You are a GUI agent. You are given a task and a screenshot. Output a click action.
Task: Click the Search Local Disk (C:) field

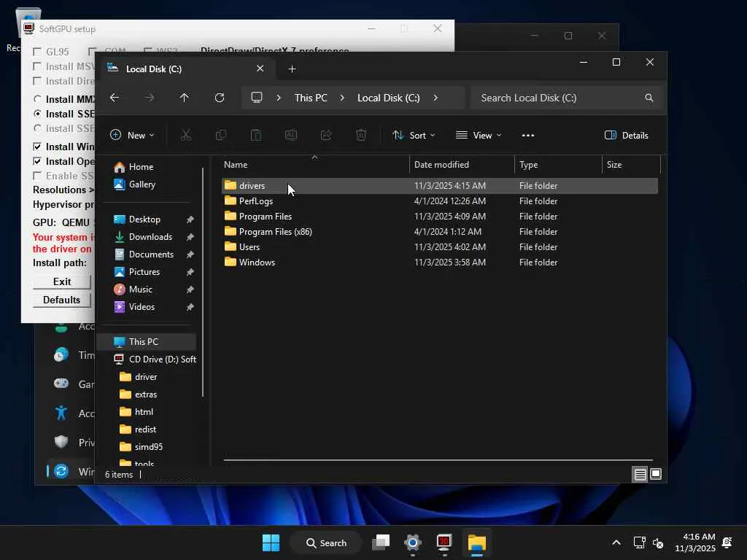[566, 98]
